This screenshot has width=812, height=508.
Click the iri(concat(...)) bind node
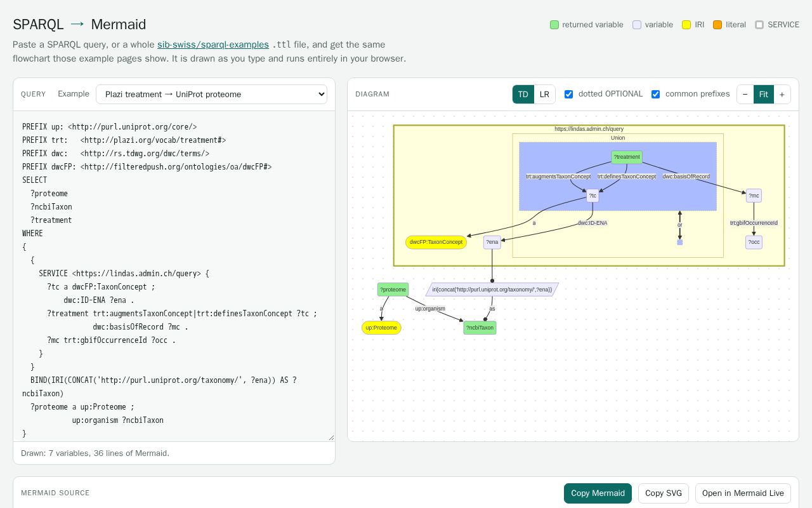click(x=492, y=290)
